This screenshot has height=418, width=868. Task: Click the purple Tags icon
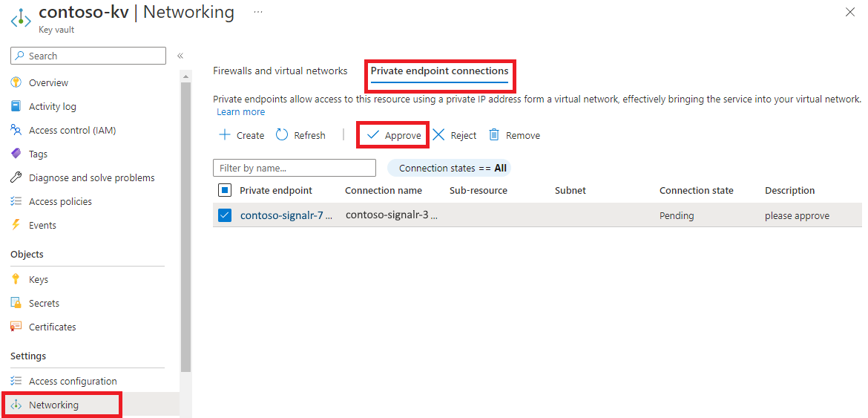[x=16, y=154]
